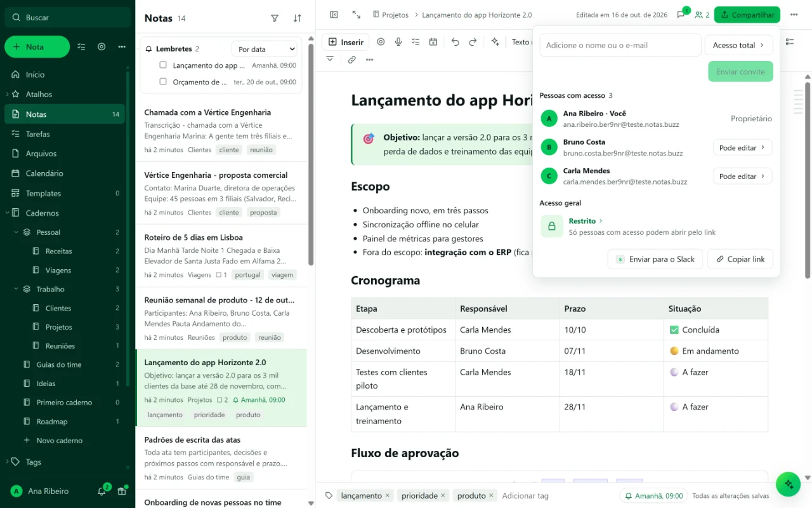Open the note's more options ellipsis beside Compartilhar
Screen dimensions: 812x508
tap(794, 15)
